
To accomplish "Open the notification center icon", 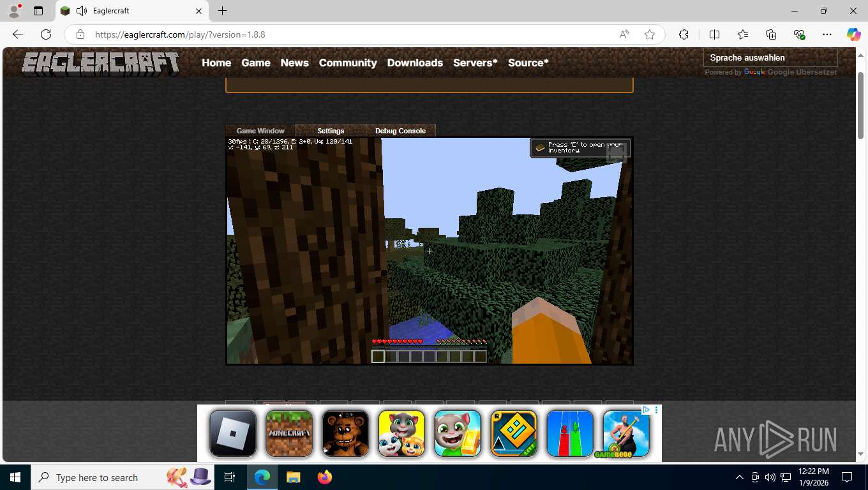I will pyautogui.click(x=847, y=477).
